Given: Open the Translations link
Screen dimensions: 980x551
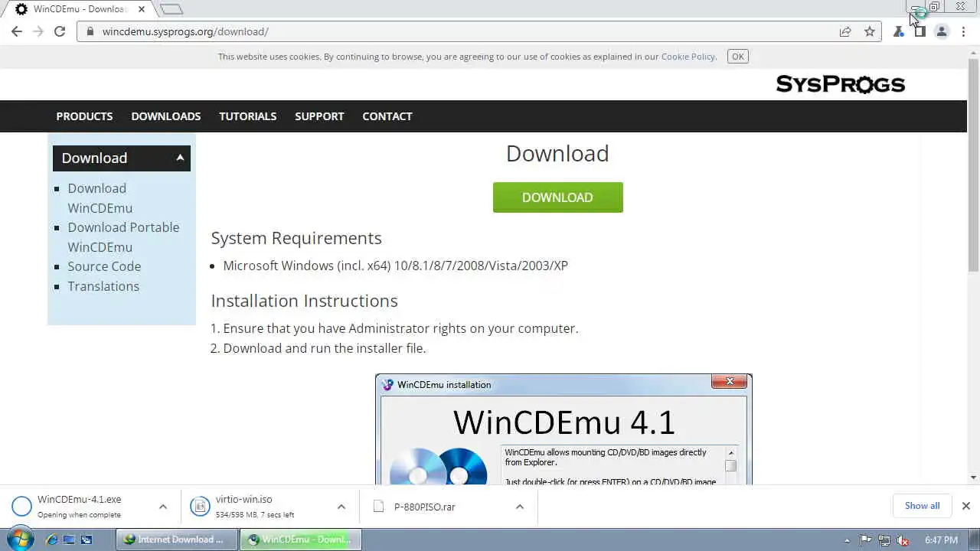Looking at the screenshot, I should point(103,286).
